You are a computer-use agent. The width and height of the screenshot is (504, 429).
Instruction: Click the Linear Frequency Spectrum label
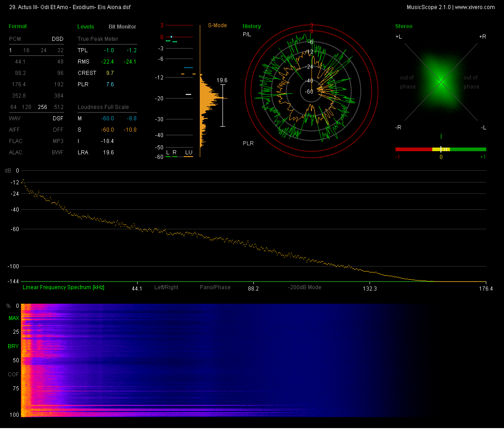coord(64,287)
